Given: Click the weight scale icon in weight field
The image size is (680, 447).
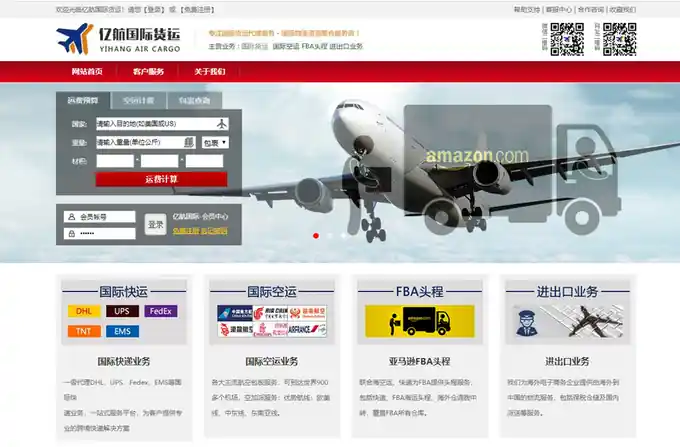Looking at the screenshot, I should pos(189,142).
